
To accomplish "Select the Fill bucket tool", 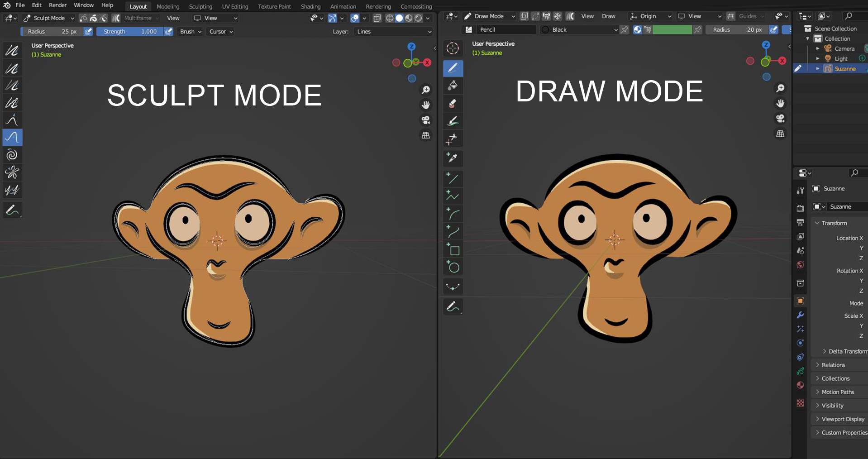I will click(453, 86).
